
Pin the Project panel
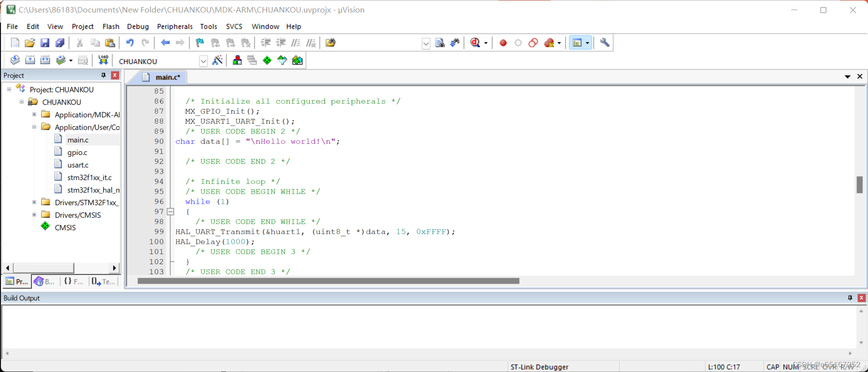point(103,75)
